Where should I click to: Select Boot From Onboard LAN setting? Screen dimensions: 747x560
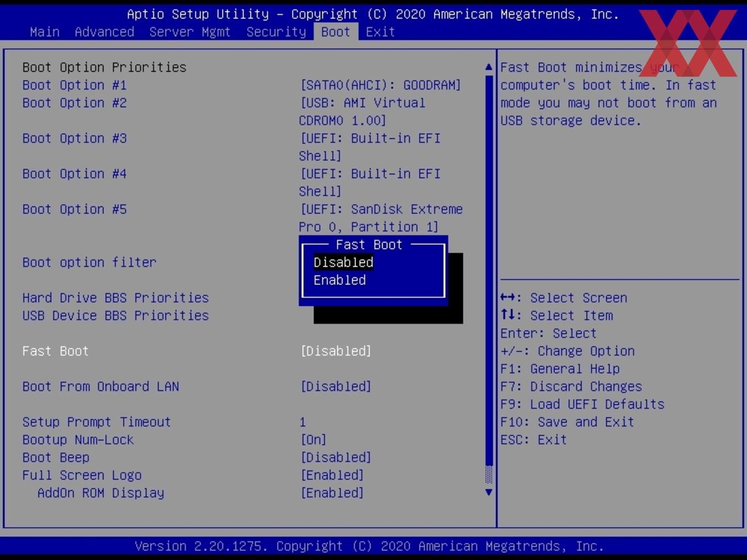tap(101, 387)
